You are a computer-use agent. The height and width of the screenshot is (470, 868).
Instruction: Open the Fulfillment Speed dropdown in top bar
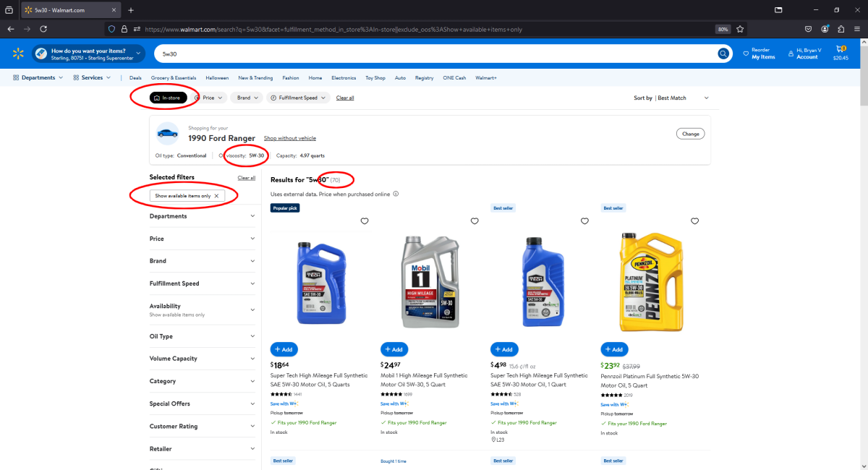tap(298, 98)
